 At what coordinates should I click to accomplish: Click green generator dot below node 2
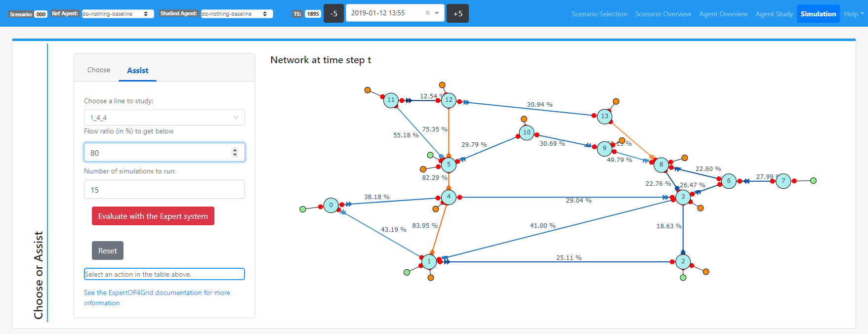tap(683, 278)
